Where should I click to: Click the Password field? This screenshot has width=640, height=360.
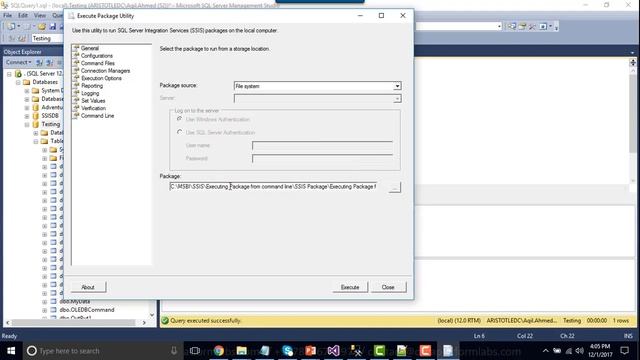pyautogui.click(x=322, y=158)
